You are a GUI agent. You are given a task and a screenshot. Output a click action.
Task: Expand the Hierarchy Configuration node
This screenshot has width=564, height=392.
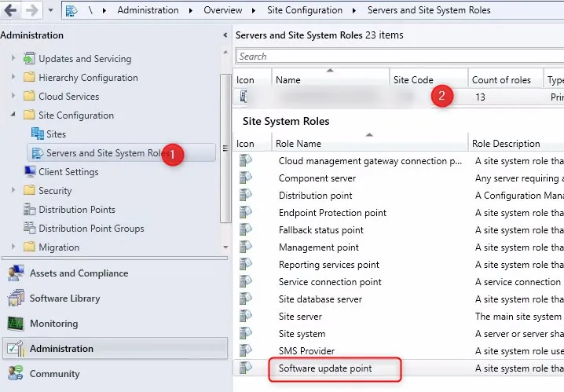(x=13, y=78)
